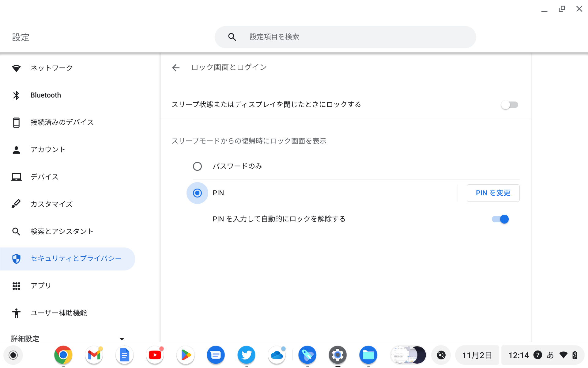Select the ネットワーク settings section

coord(51,68)
